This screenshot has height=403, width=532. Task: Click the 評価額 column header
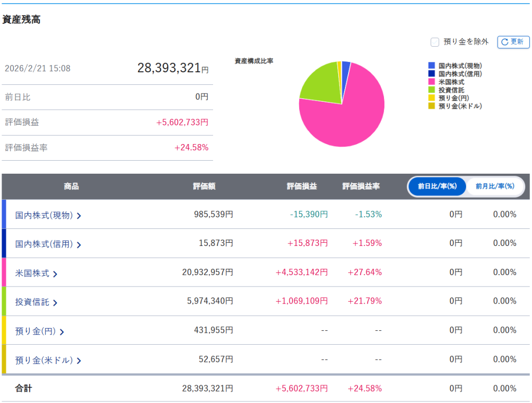tap(204, 186)
